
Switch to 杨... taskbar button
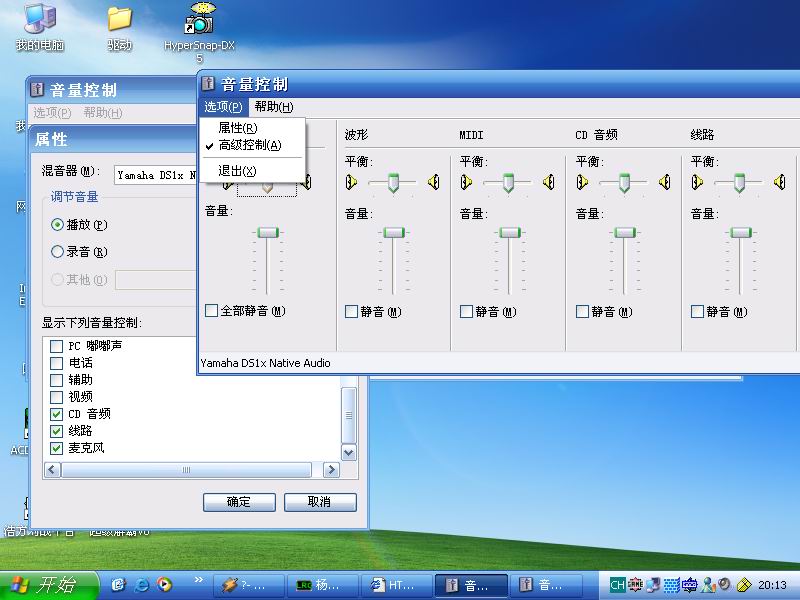pos(323,585)
